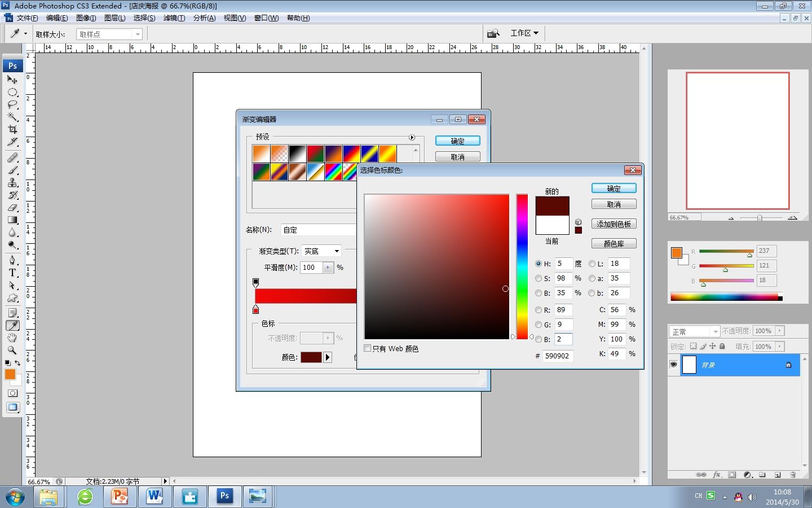Select the Eyedropper tool in toolbox
This screenshot has height=508, width=812.
(12, 326)
